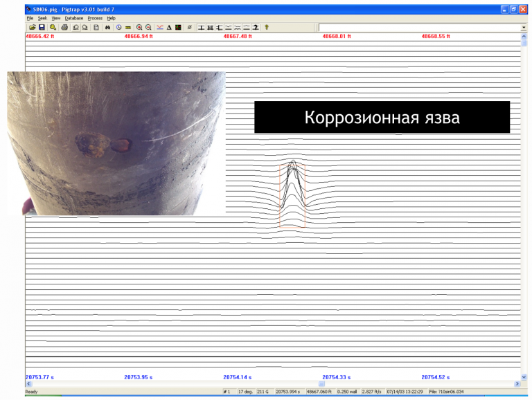Expand the toolbar combo box dropdown arrow
Viewport: 532px width, 400px height.
pyautogui.click(x=524, y=28)
